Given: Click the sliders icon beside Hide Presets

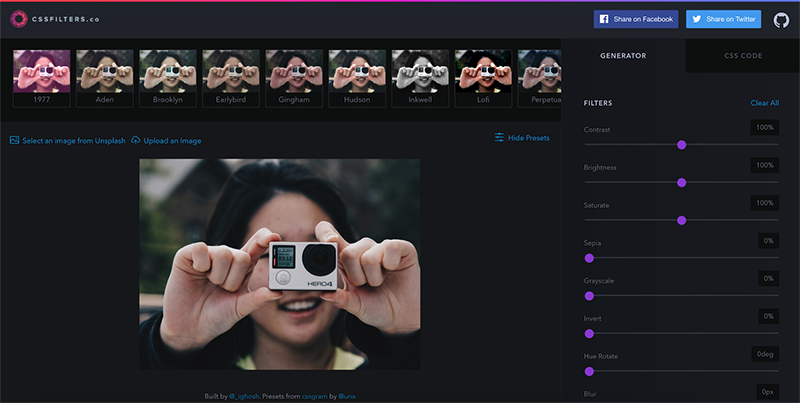Looking at the screenshot, I should click(x=499, y=138).
